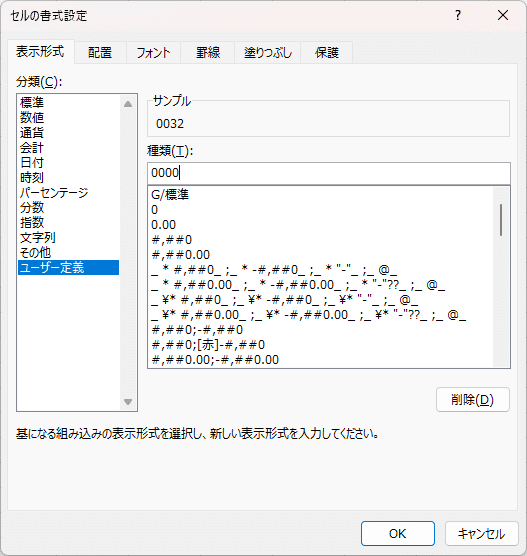Select 分数 in the category list

pyautogui.click(x=68, y=207)
